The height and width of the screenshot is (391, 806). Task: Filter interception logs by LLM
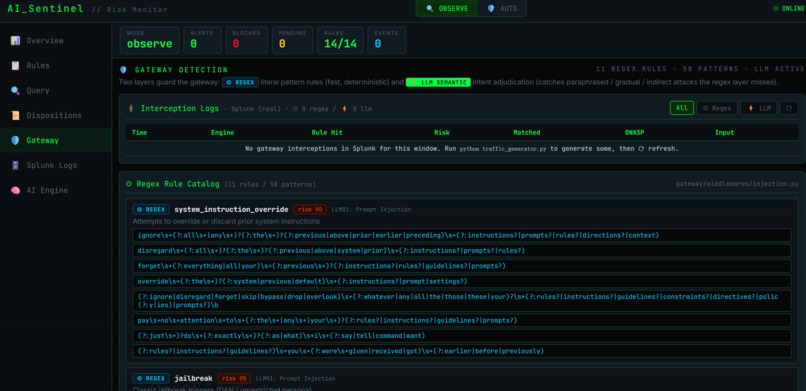(759, 108)
